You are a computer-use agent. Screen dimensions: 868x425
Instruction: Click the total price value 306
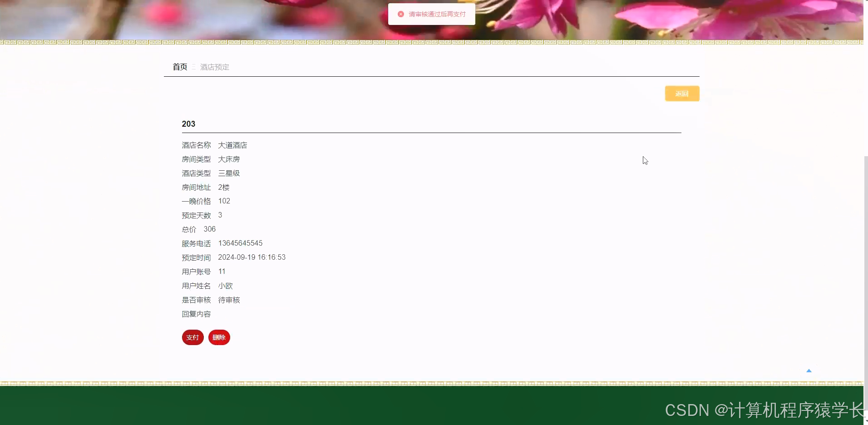[x=209, y=229]
